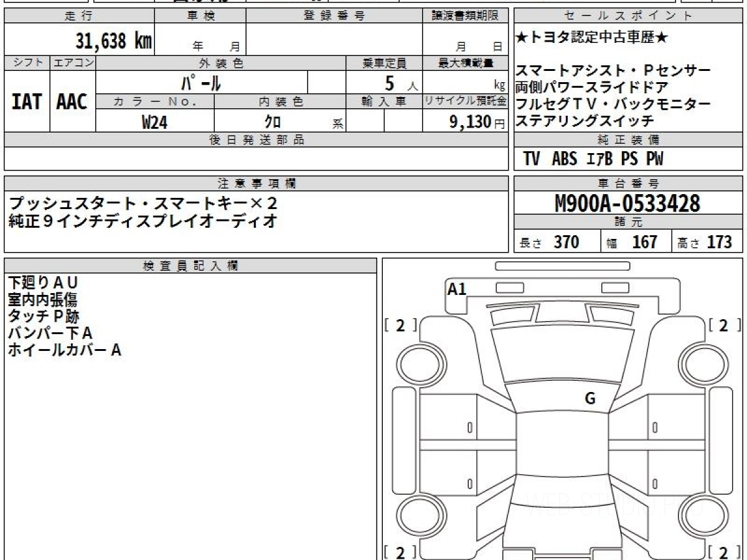Viewport: 747px width, 560px height.
Task: Select the フルセグTV・バックモニター line
Action: click(x=613, y=104)
